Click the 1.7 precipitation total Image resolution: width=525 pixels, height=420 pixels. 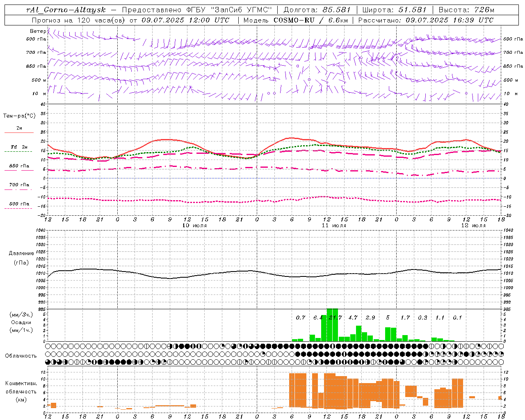tap(405, 317)
